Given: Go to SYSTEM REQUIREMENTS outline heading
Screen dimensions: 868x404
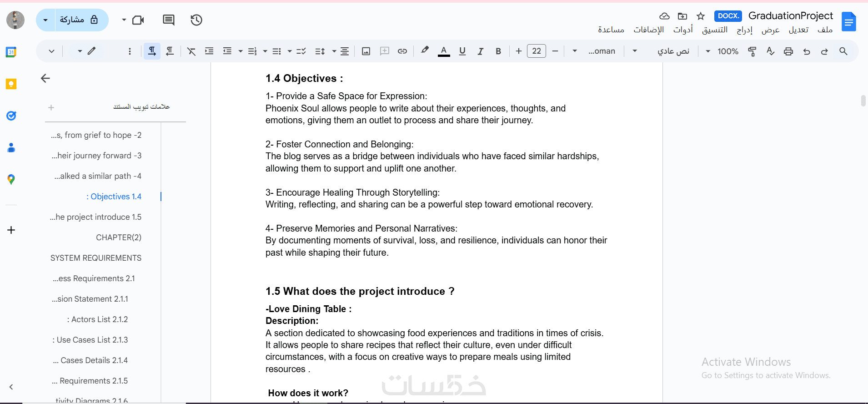Looking at the screenshot, I should pyautogui.click(x=96, y=258).
